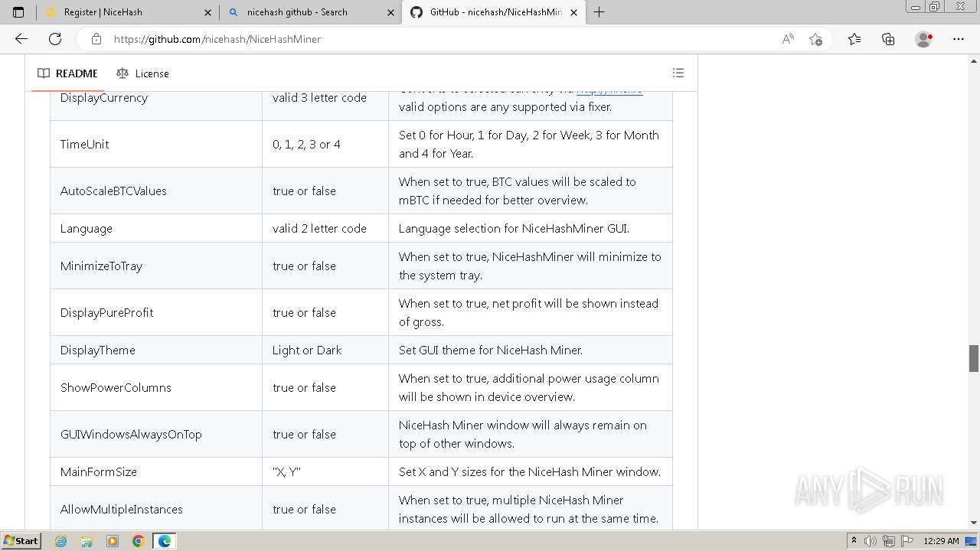The width and height of the screenshot is (980, 551).
Task: Click the GUIWindowsAlwaysOnTop table cell
Action: (x=156, y=434)
